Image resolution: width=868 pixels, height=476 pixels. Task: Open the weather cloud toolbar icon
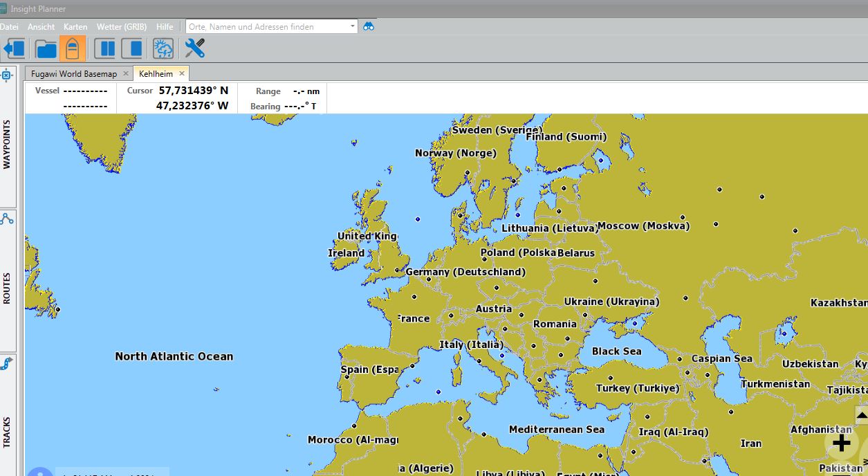163,48
